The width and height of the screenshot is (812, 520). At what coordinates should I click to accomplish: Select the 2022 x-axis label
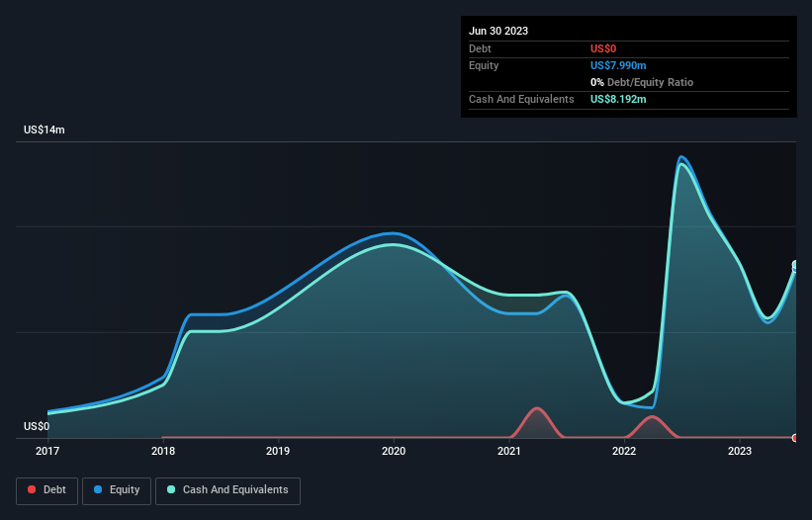624,451
